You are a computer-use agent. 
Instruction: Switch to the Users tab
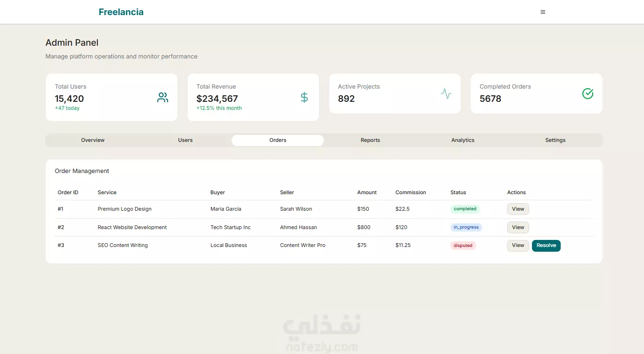(185, 140)
